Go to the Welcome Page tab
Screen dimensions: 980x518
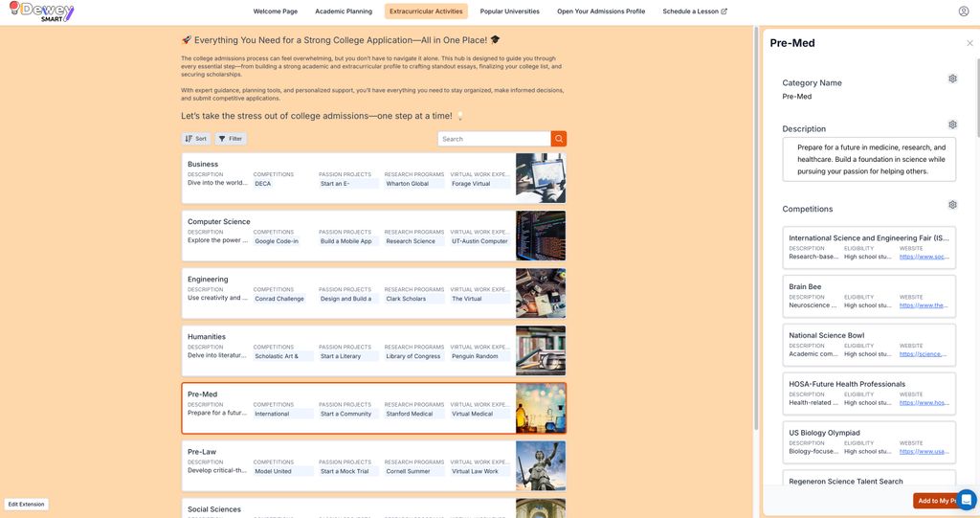click(275, 11)
